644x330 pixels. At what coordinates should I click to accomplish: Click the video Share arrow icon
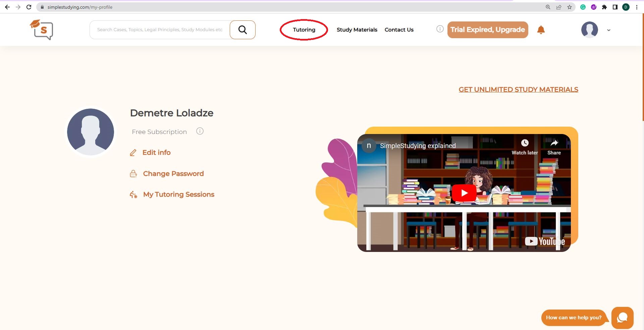pyautogui.click(x=554, y=143)
